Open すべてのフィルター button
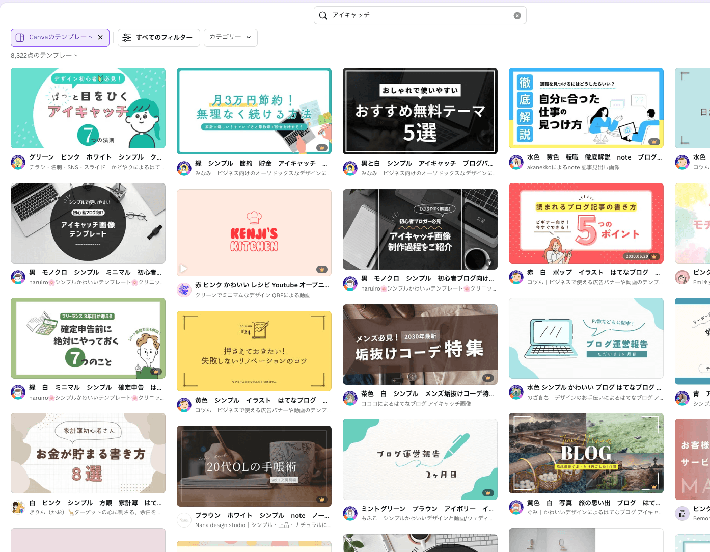 point(158,37)
